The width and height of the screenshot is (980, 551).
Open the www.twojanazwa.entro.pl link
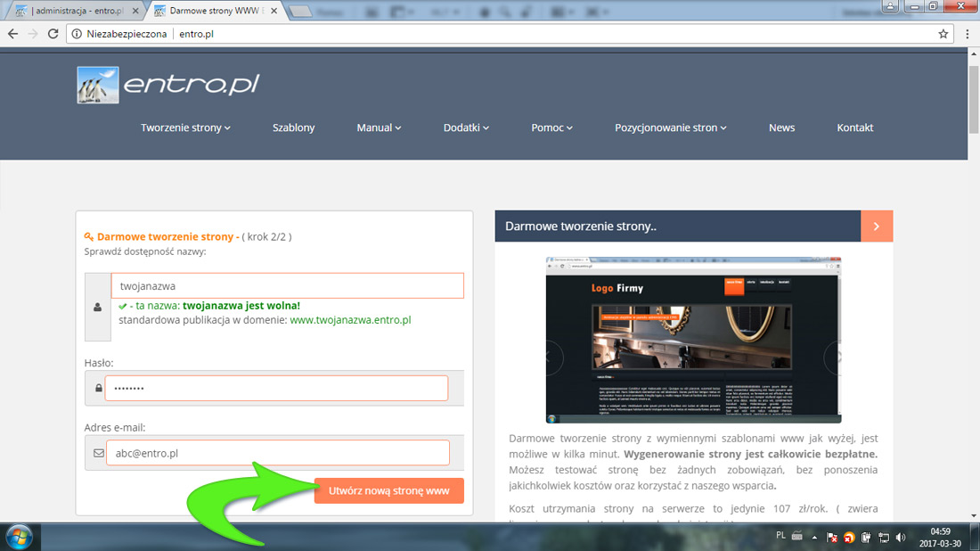click(351, 320)
